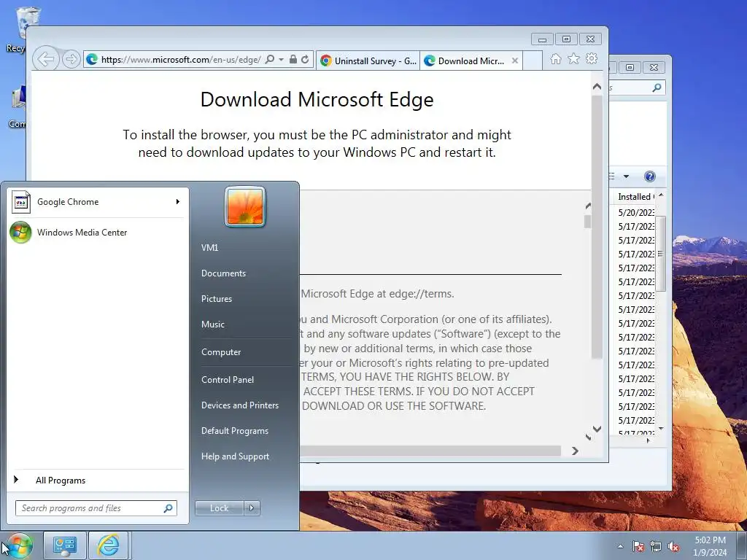The width and height of the screenshot is (747, 560).
Task: Show hidden tray icons arrow
Action: click(620, 546)
